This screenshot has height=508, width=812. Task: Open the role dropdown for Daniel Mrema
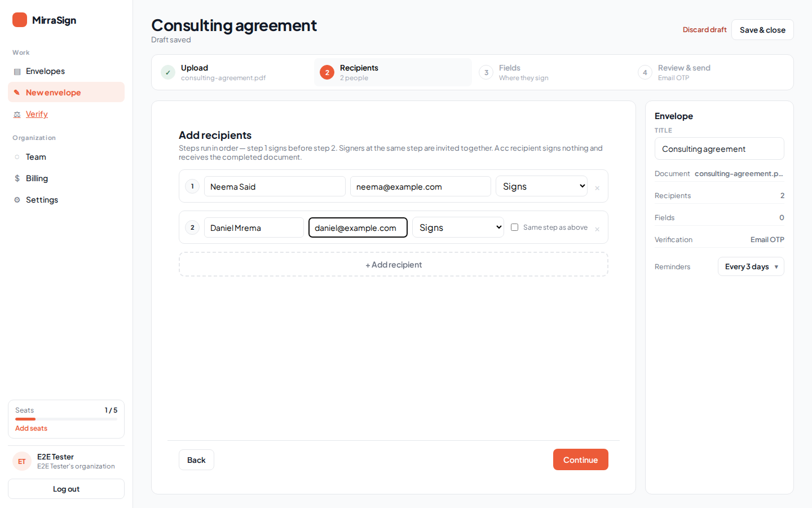[x=458, y=227]
